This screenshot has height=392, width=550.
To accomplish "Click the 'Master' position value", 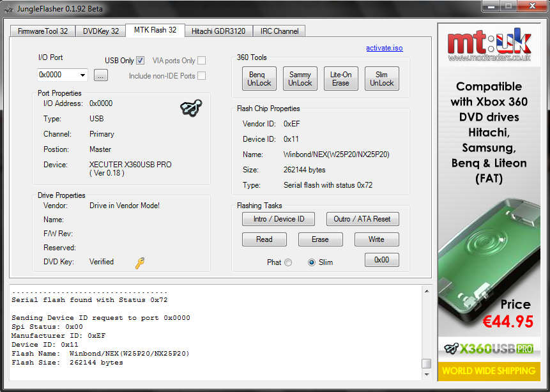I will point(100,149).
